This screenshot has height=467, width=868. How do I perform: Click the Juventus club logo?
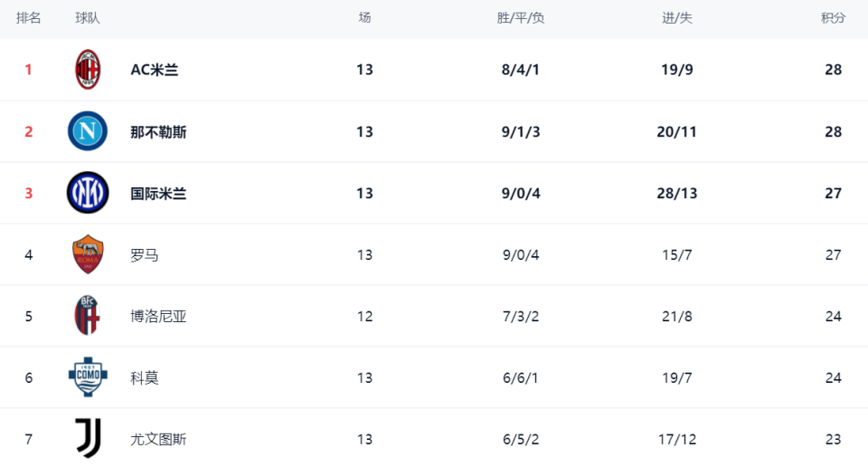point(88,439)
